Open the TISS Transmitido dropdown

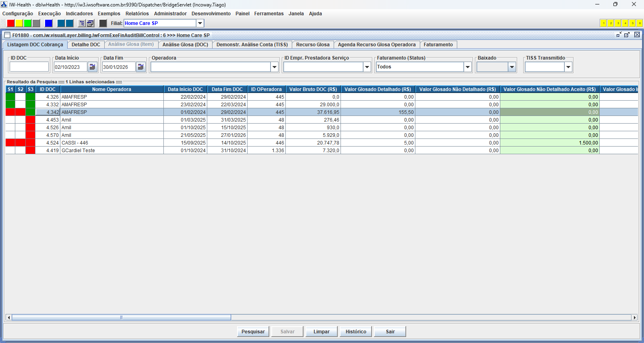click(568, 67)
